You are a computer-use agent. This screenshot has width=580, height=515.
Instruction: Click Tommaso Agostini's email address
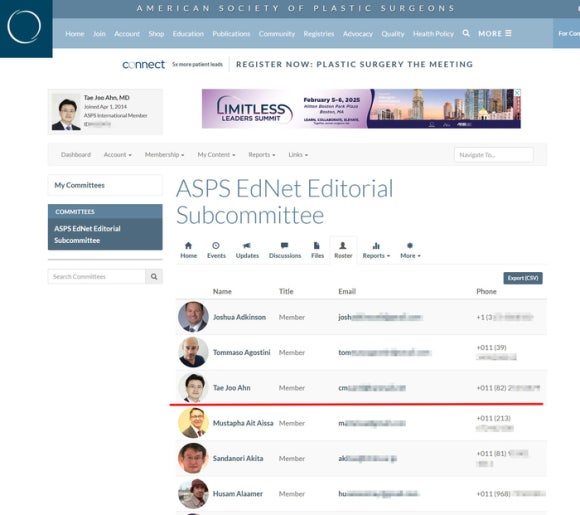tap(384, 353)
